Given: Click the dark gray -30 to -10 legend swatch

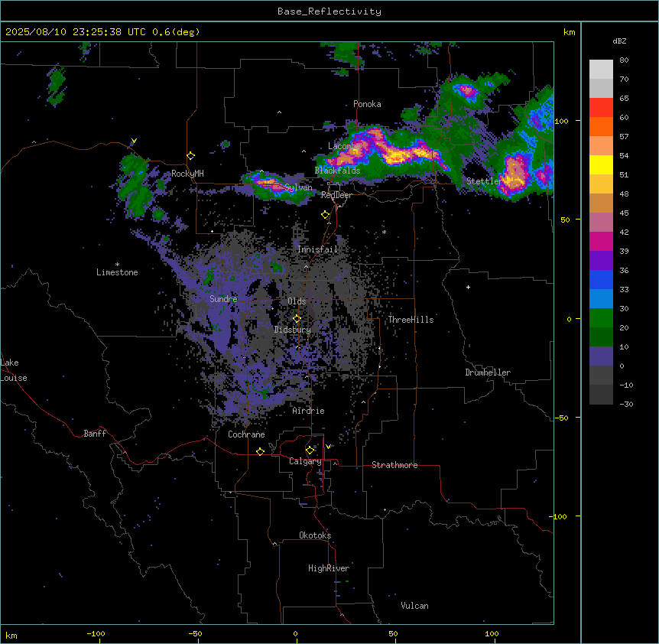Looking at the screenshot, I should [x=601, y=395].
